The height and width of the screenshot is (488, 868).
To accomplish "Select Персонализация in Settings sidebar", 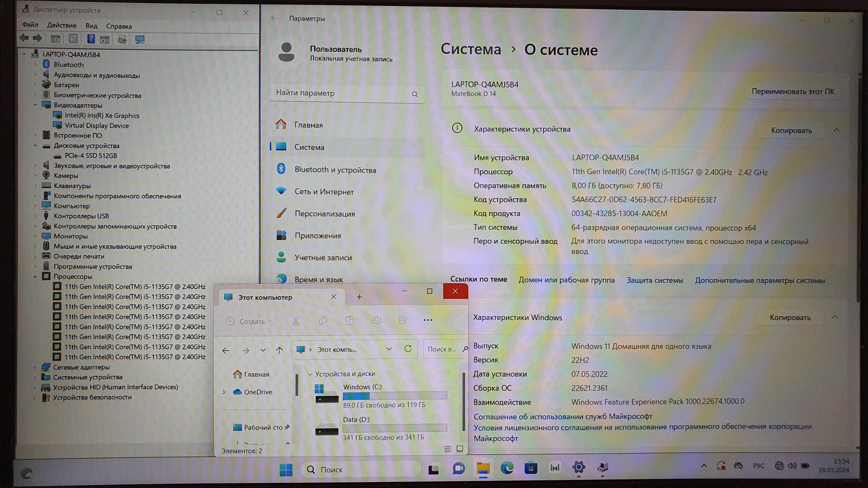I will point(325,214).
